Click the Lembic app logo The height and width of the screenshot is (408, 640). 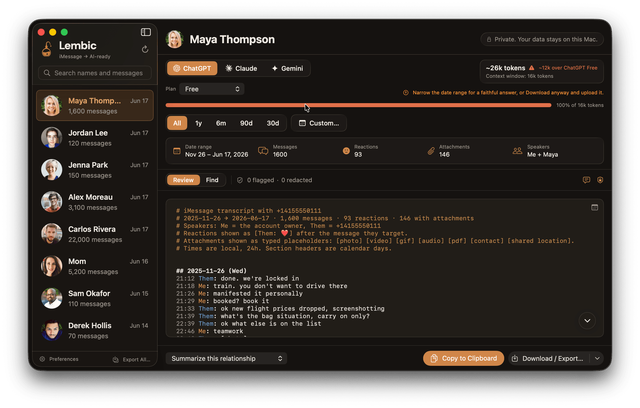(x=47, y=49)
